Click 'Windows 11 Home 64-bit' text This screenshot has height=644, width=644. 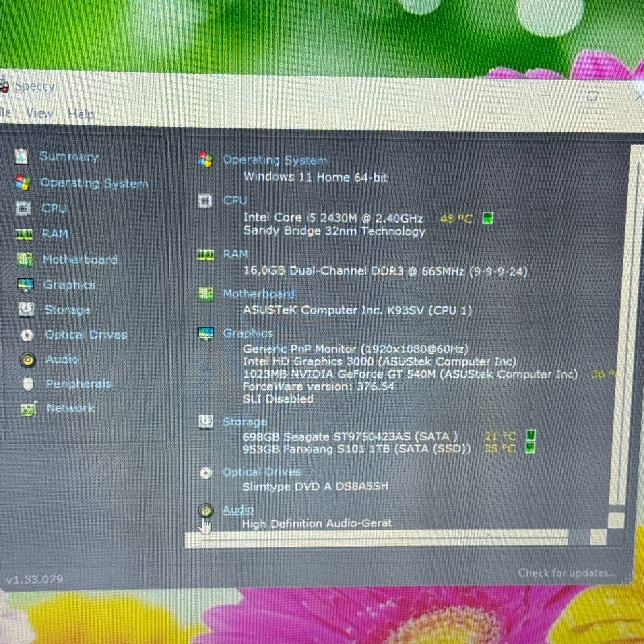[x=315, y=177]
